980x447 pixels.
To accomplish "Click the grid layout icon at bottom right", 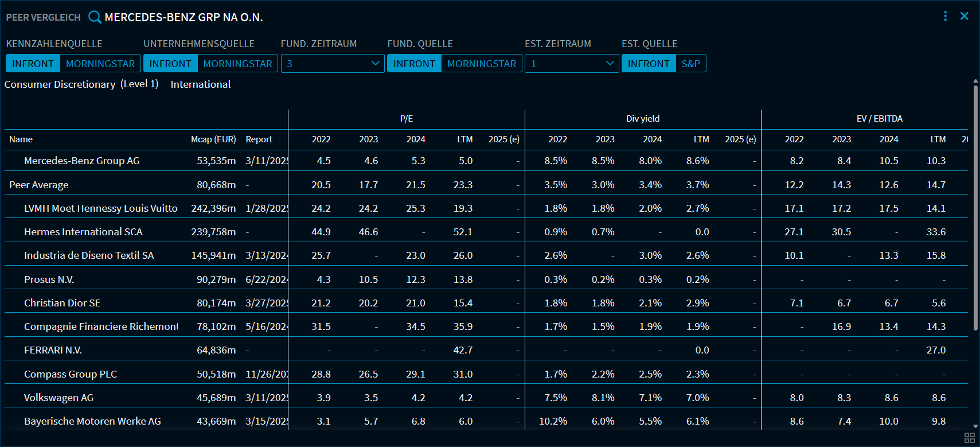I will click(970, 438).
